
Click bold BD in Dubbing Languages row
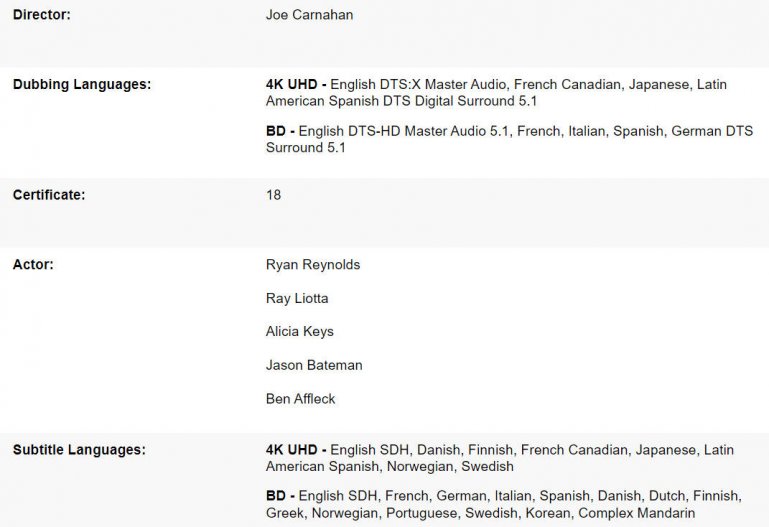coord(276,130)
